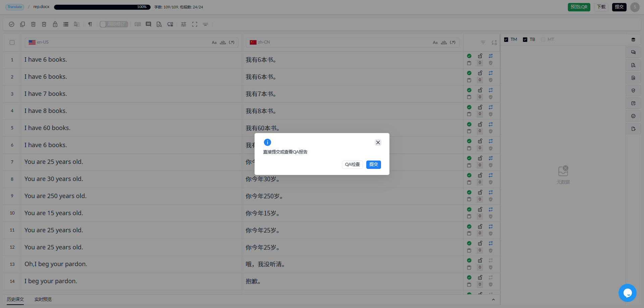
Task: Click the trash delete icon in toolbar
Action: click(33, 24)
